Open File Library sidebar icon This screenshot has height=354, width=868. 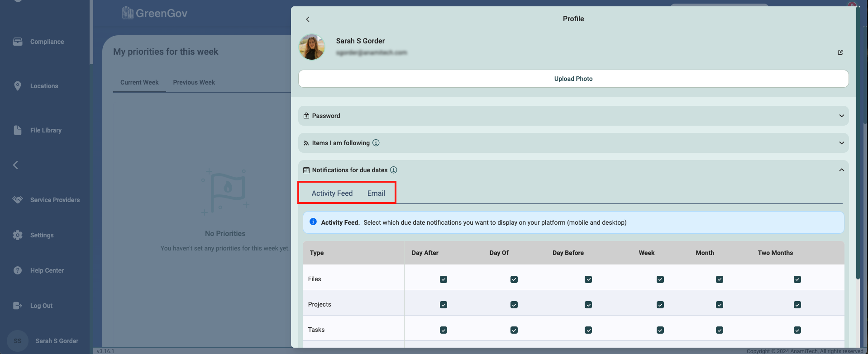coord(18,130)
